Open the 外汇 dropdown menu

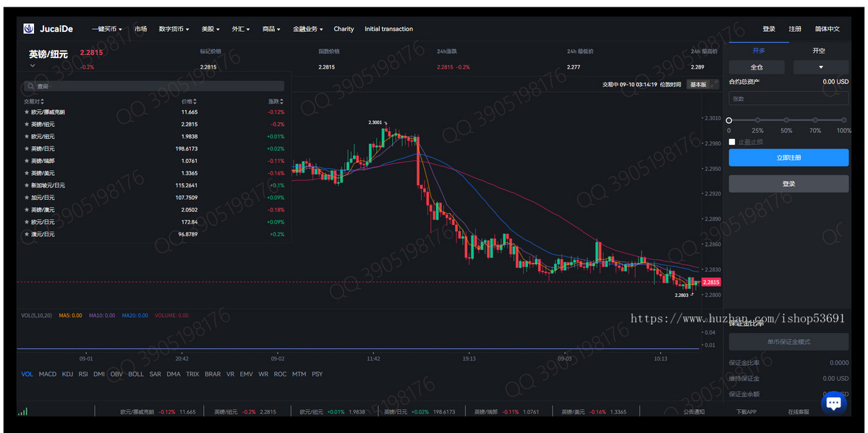(x=241, y=29)
